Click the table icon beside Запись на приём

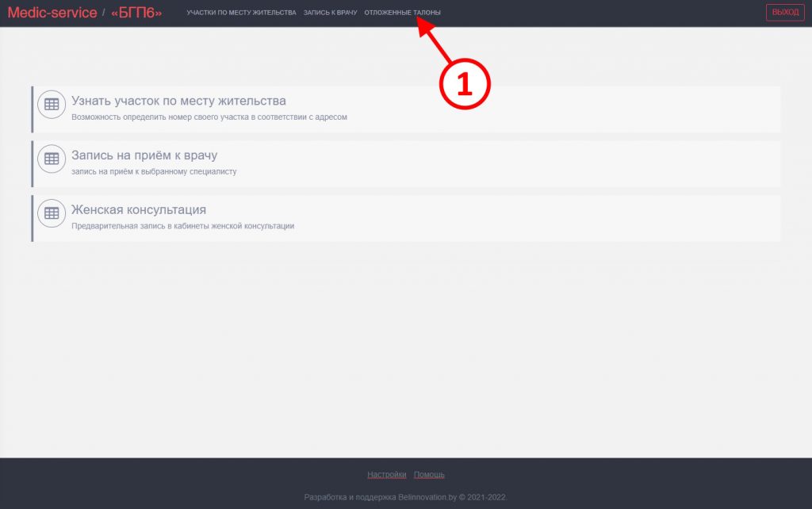coord(52,159)
